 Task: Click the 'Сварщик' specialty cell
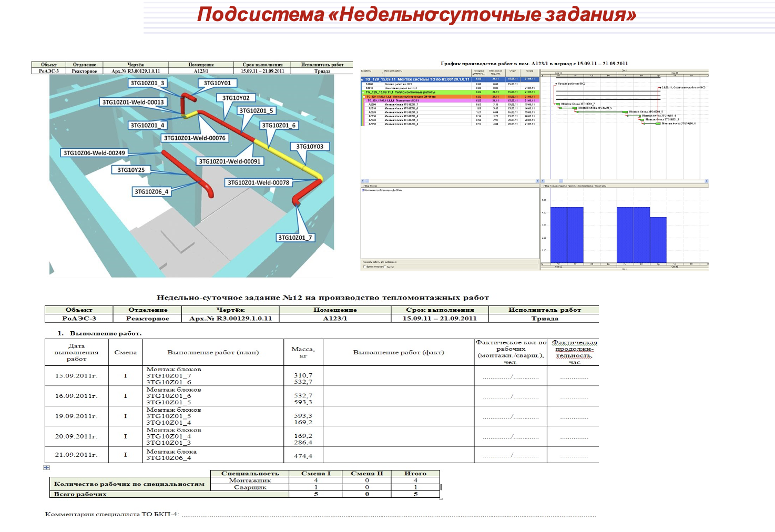250,487
